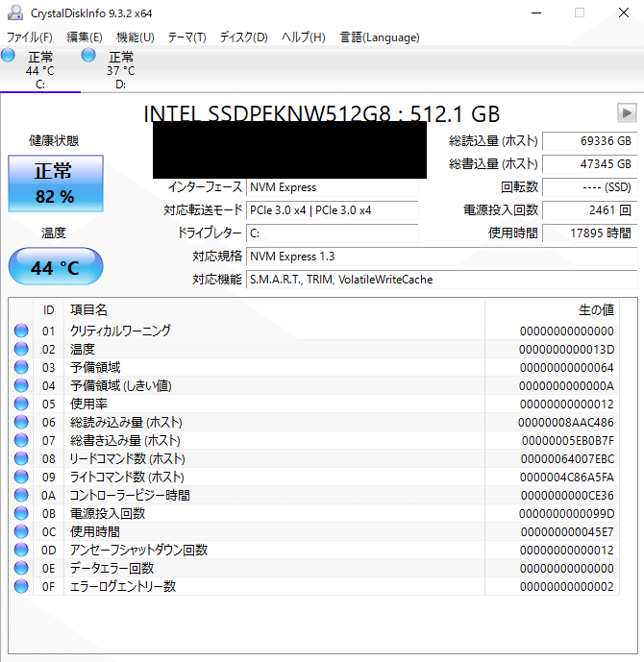Click the 項目名 column header
The height and width of the screenshot is (662, 644).
point(275,310)
